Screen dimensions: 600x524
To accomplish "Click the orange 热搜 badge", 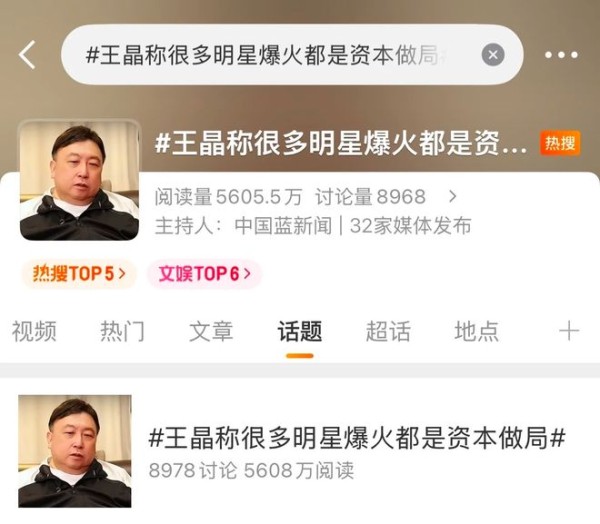I will (560, 143).
